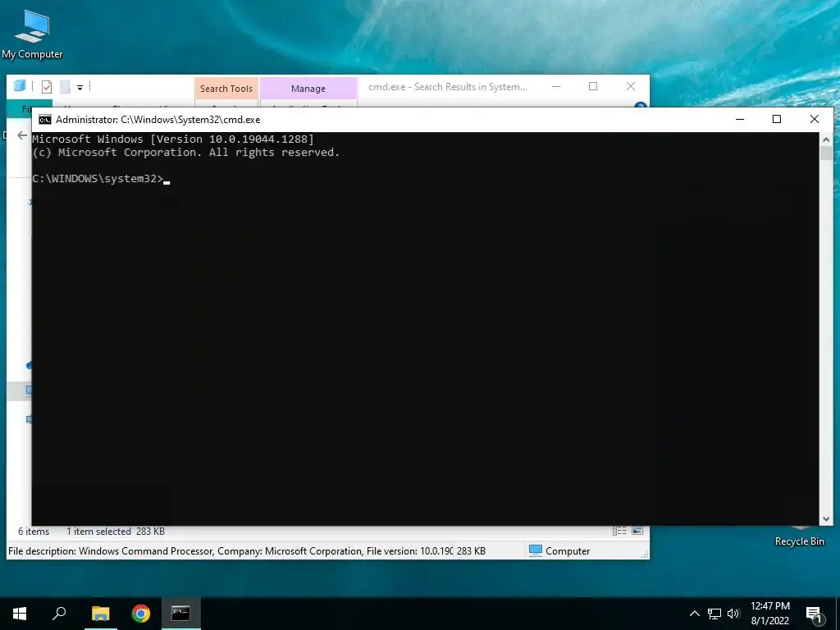Click the '6 items' status text

34,532
